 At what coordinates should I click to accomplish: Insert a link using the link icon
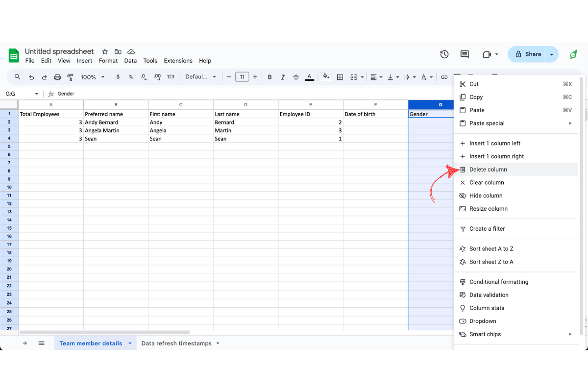pos(444,77)
